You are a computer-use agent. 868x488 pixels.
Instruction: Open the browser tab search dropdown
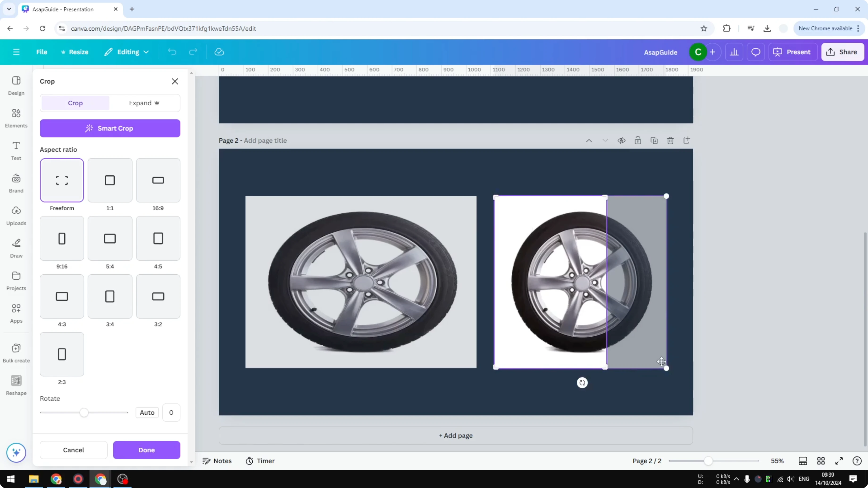point(9,9)
